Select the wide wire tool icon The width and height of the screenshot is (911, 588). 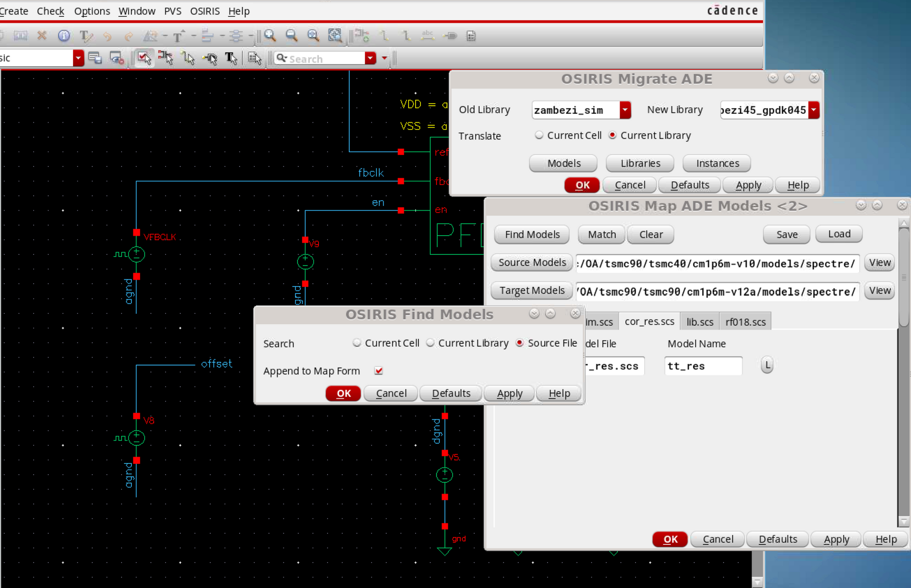coord(406,36)
